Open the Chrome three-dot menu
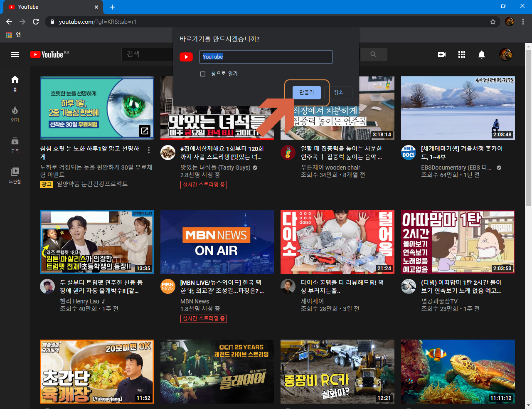The image size is (532, 409). (x=523, y=22)
